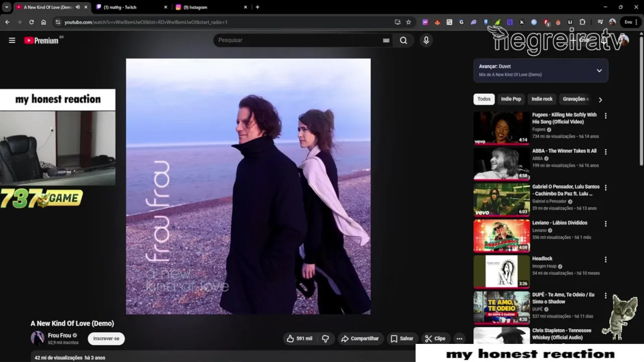This screenshot has width=644, height=362.
Task: Open the Headlock video title
Action: [542, 258]
